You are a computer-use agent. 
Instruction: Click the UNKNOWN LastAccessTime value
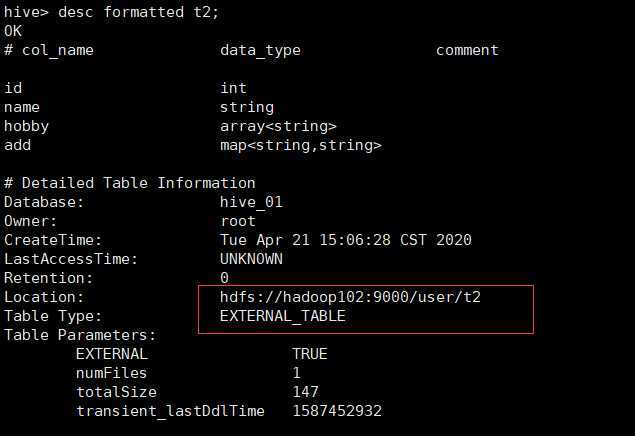pyautogui.click(x=251, y=259)
